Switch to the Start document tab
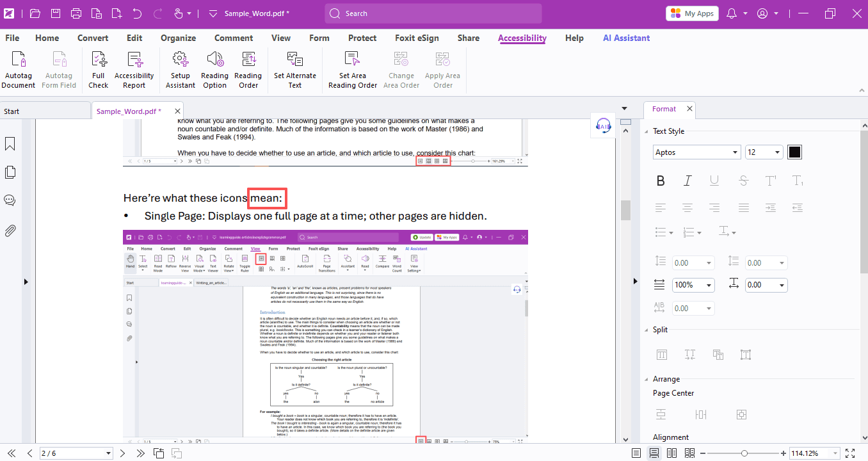 tap(45, 111)
